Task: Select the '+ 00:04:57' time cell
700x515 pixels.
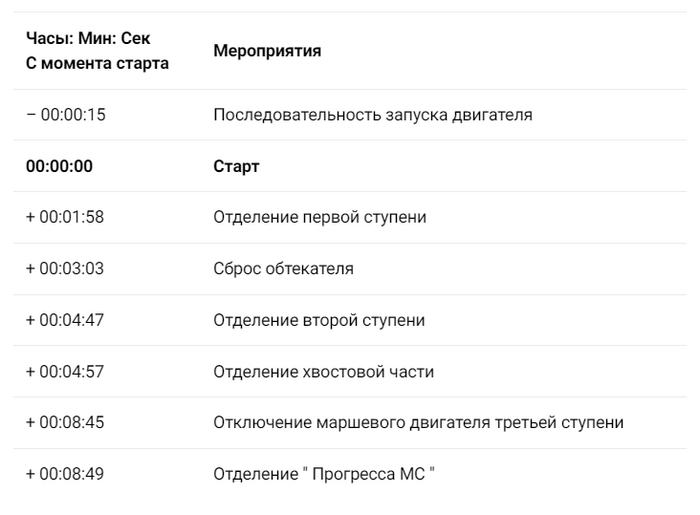Action: pos(65,372)
